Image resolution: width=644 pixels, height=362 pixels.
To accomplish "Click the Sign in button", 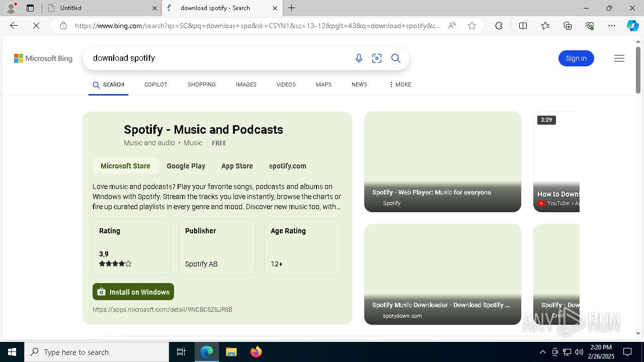I will tap(576, 58).
